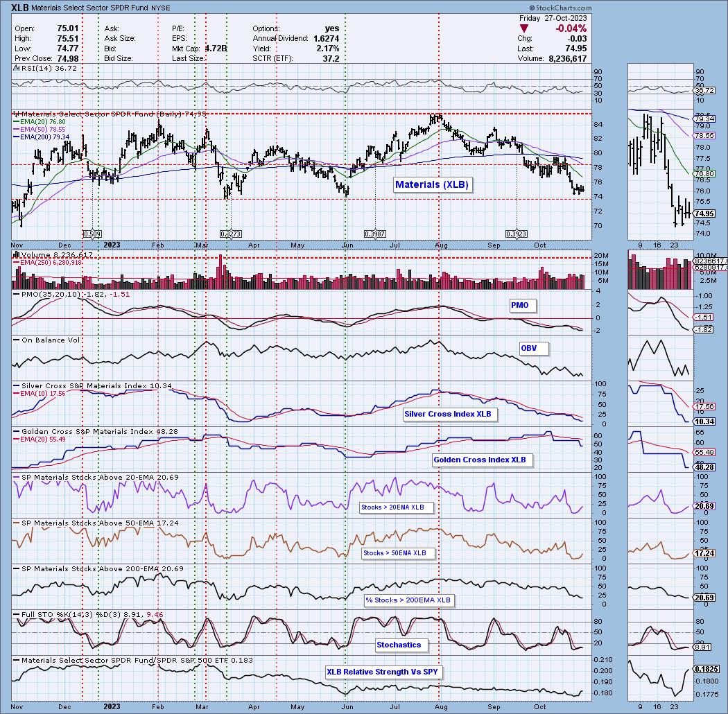The image size is (728, 714).
Task: Click the Yield 2.17% value
Action: coord(328,49)
